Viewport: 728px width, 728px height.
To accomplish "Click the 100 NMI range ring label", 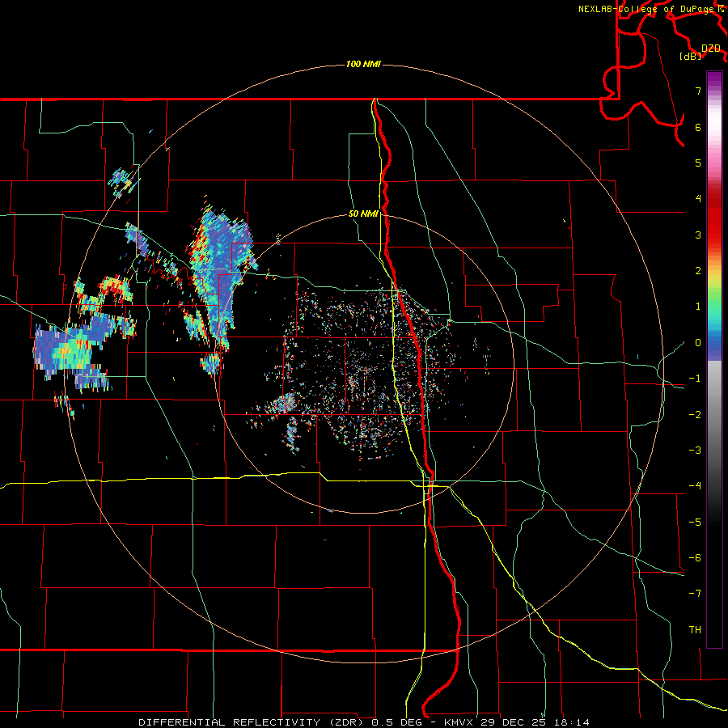I will (x=363, y=64).
